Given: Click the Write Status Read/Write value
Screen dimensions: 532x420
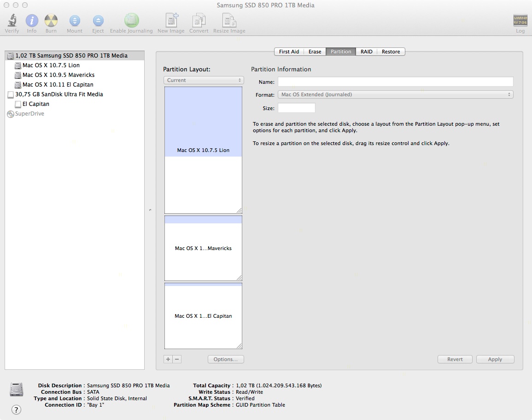Looking at the screenshot, I should click(249, 392).
